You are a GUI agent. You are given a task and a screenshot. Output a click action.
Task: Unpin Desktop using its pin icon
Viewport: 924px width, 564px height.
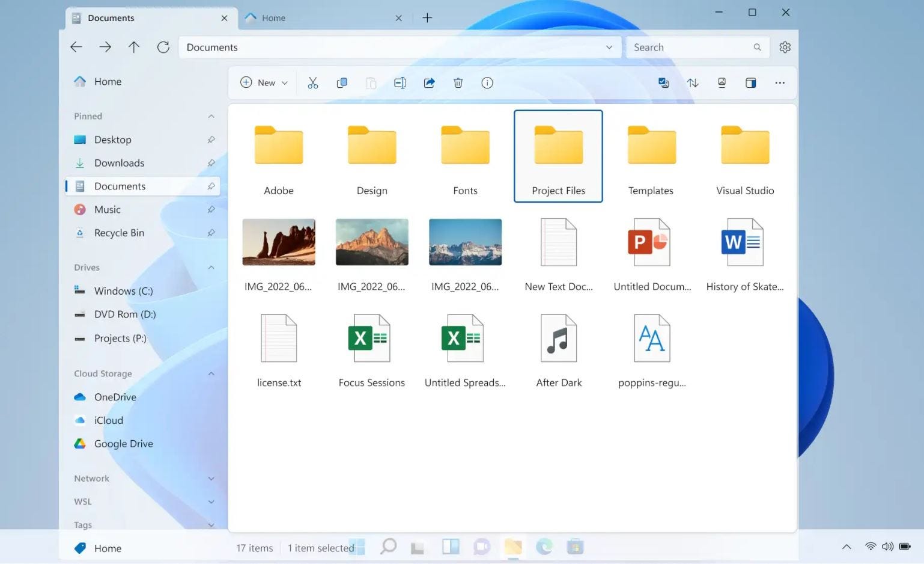coord(211,139)
